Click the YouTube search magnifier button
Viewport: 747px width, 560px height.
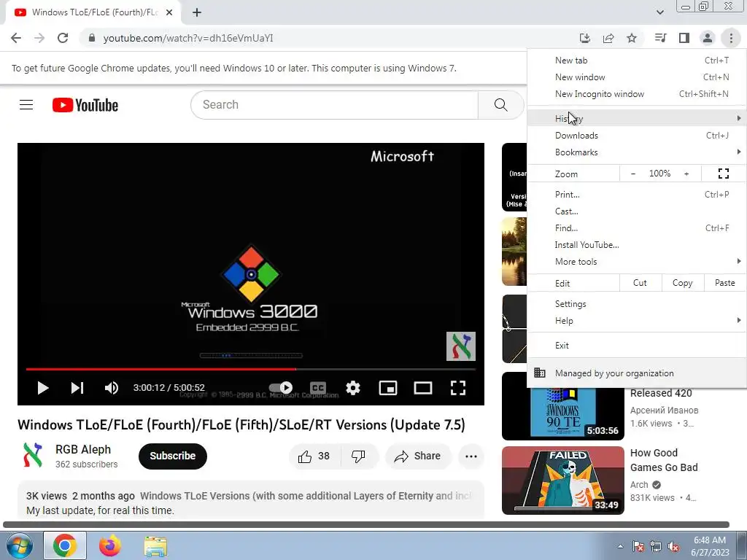point(500,105)
